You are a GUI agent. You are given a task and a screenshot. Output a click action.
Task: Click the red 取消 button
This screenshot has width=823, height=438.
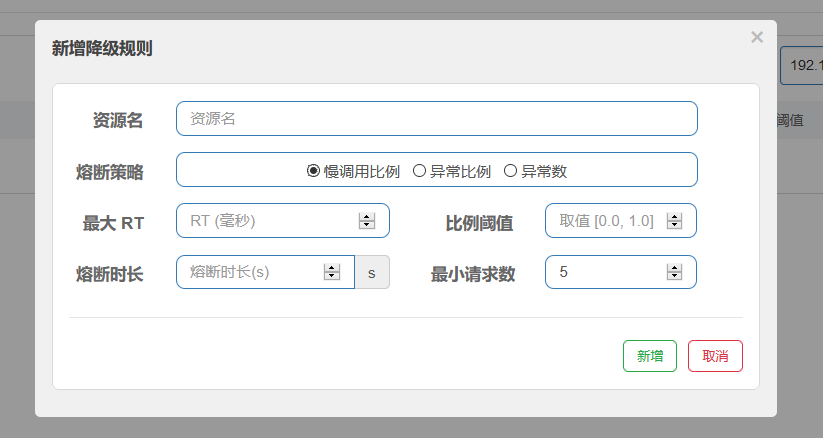coord(715,356)
